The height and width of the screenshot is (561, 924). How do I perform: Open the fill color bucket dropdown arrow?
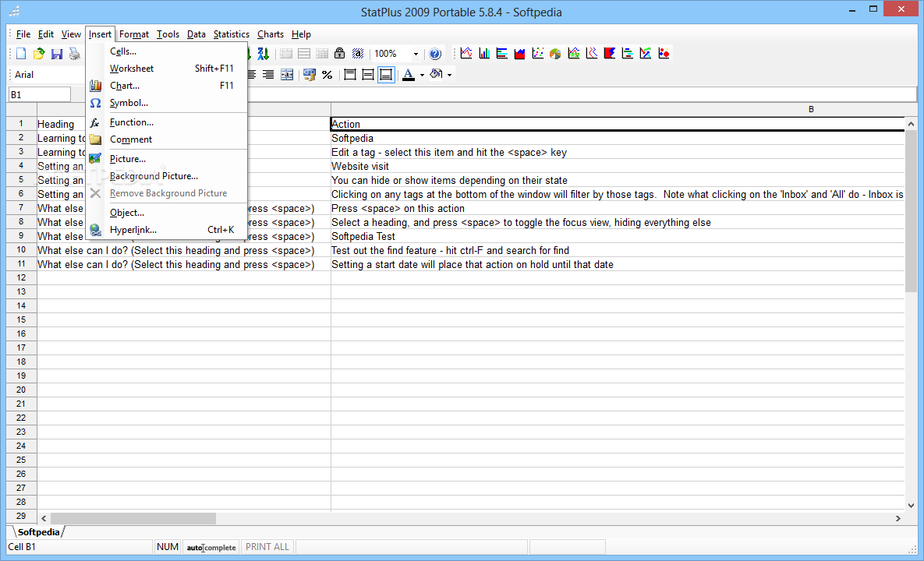450,75
